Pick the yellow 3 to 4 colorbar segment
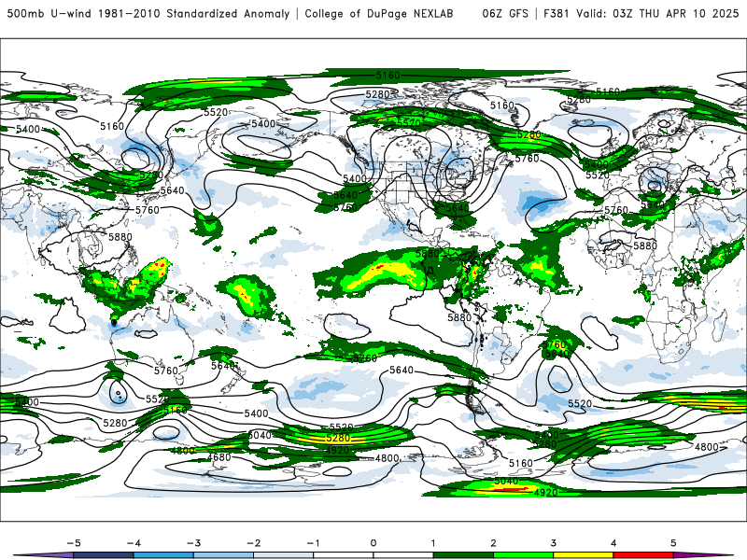This screenshot has width=747, height=560. point(584,555)
